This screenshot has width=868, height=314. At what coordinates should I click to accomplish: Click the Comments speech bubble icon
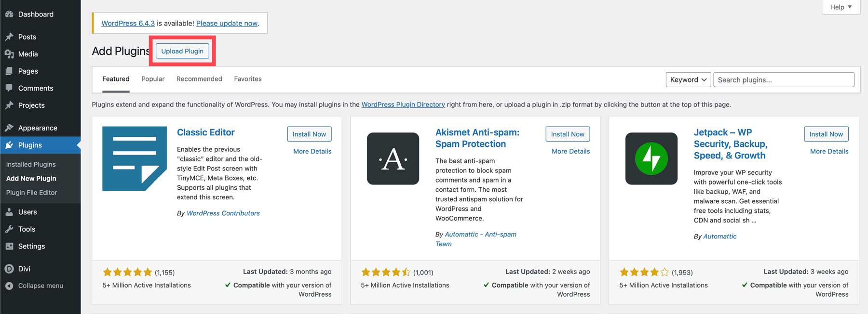point(9,88)
